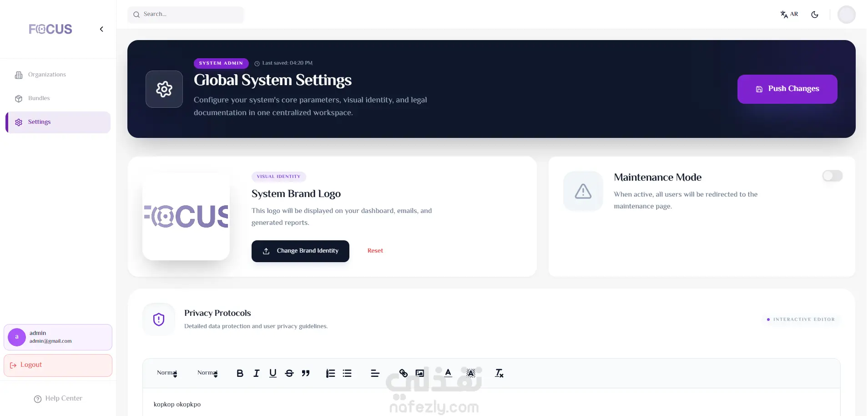Open the user avatar in top bar
The width and height of the screenshot is (868, 416).
pyautogui.click(x=847, y=15)
